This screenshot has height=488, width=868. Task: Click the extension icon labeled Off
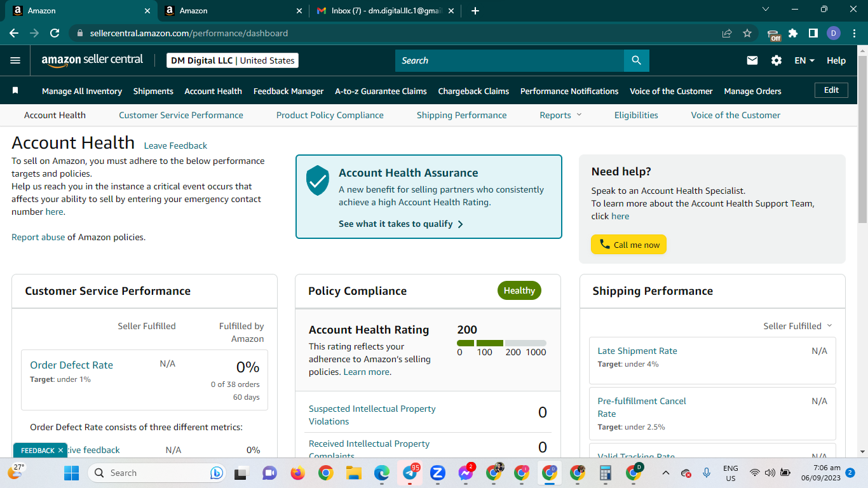[773, 34]
